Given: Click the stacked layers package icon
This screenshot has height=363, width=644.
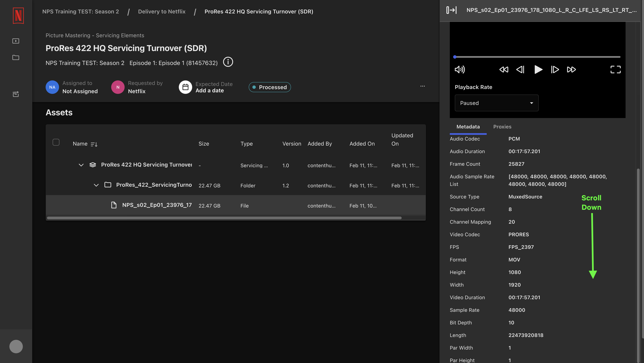Looking at the screenshot, I should click(93, 165).
